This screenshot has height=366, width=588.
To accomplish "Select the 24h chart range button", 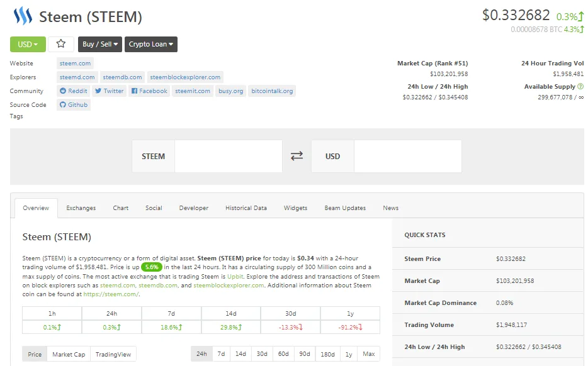I will pyautogui.click(x=201, y=353).
